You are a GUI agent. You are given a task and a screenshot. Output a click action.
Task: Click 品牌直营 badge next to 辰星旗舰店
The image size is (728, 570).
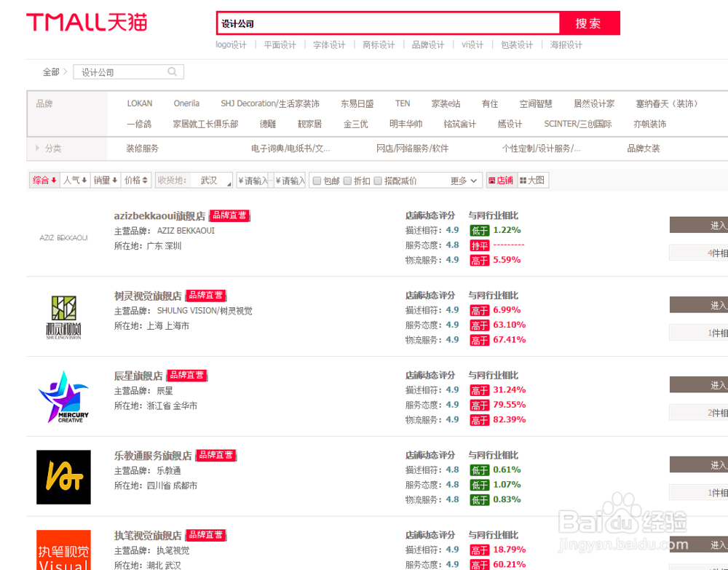187,375
